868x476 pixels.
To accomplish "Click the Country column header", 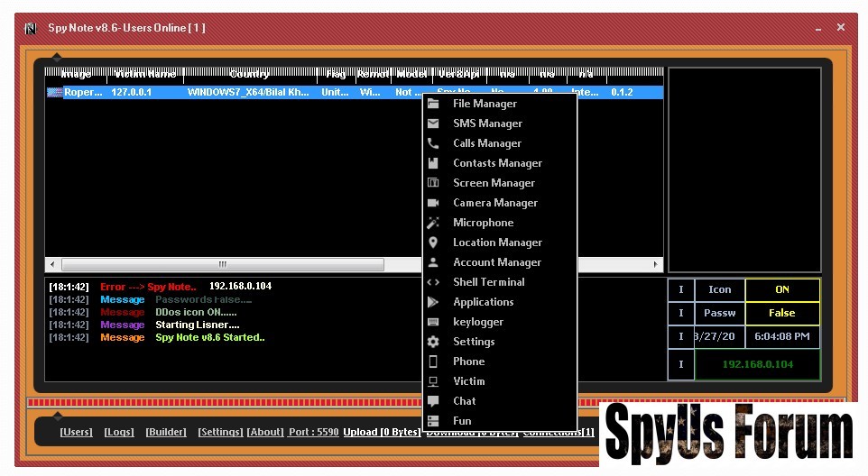I will point(249,74).
